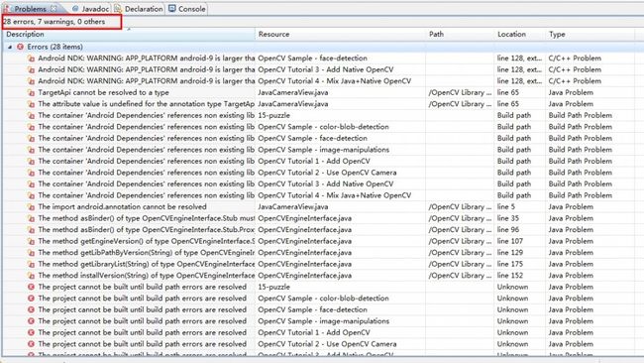Click error icon on asBinder() line 35 row

coord(31,218)
